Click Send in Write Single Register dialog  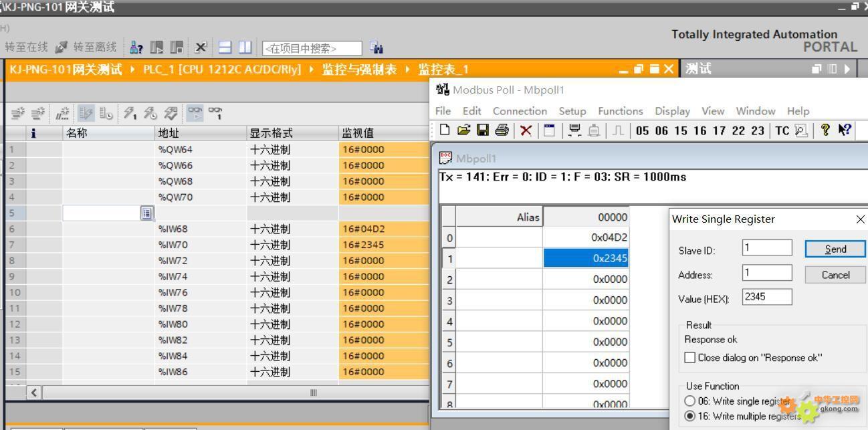(835, 249)
